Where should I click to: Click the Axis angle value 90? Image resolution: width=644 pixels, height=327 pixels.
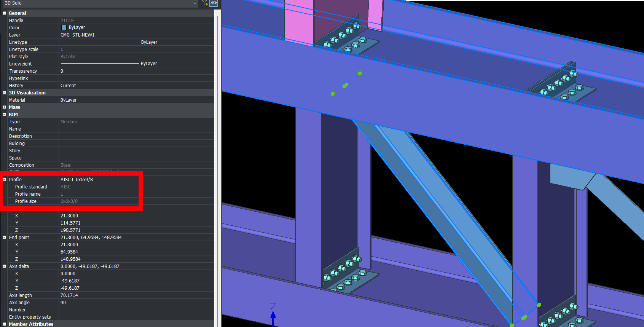(x=63, y=303)
